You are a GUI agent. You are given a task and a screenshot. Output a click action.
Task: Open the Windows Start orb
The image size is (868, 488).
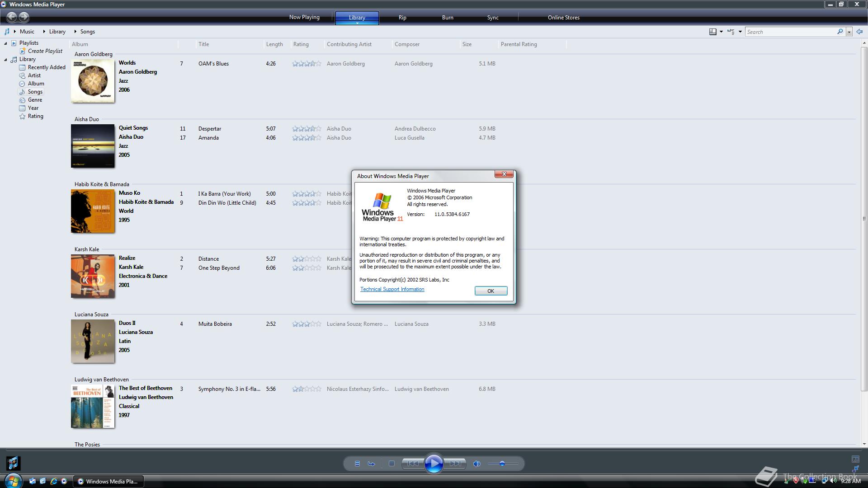(13, 481)
